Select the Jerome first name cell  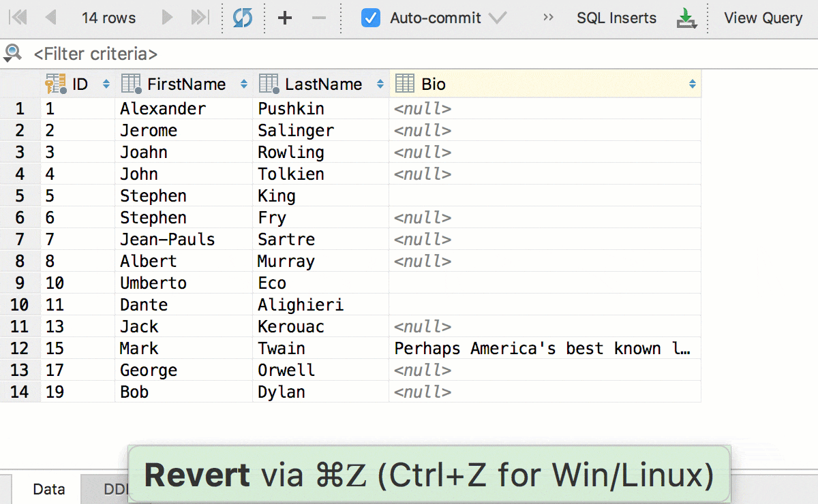point(184,131)
